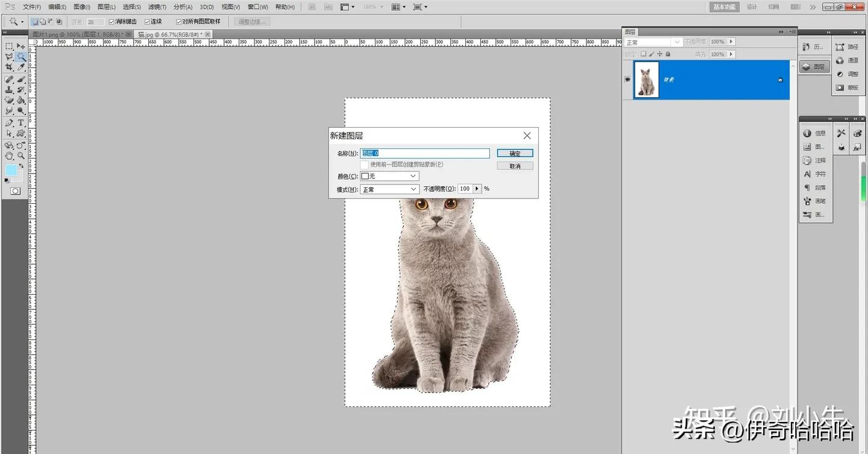
Task: Select the Magic Wand tool
Action: (x=20, y=56)
